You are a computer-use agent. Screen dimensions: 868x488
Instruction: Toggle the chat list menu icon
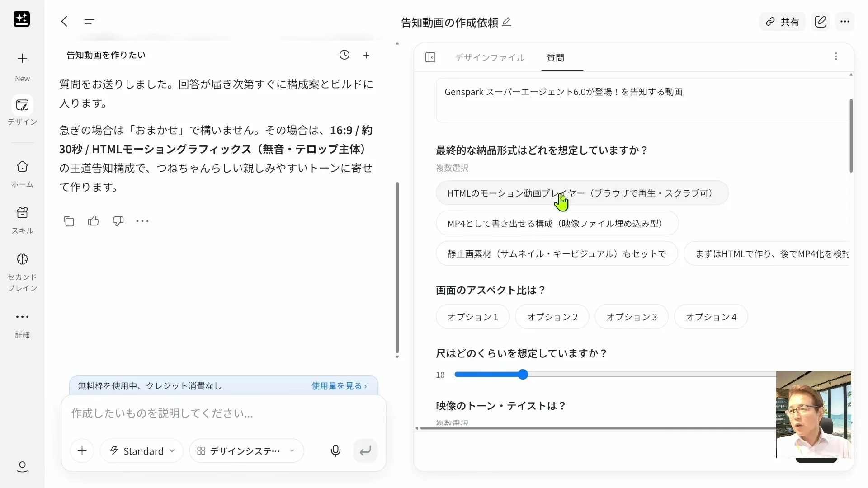coord(90,21)
